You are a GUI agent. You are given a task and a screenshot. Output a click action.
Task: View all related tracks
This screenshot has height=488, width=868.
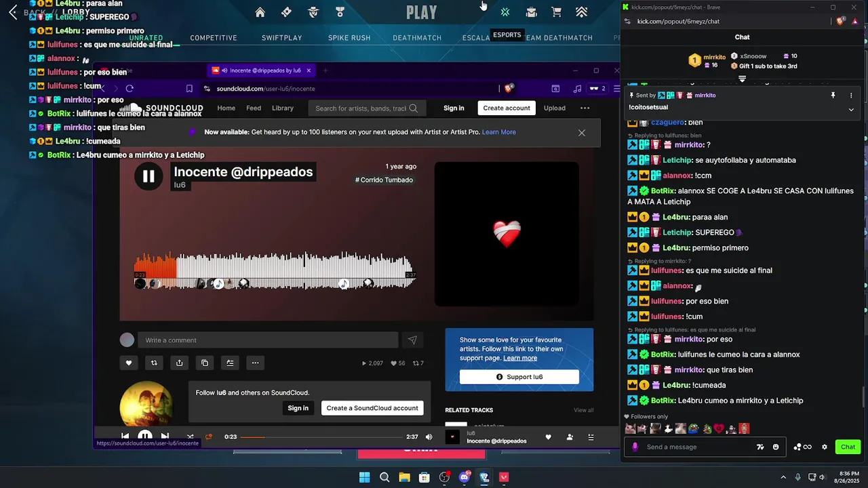coord(583,410)
